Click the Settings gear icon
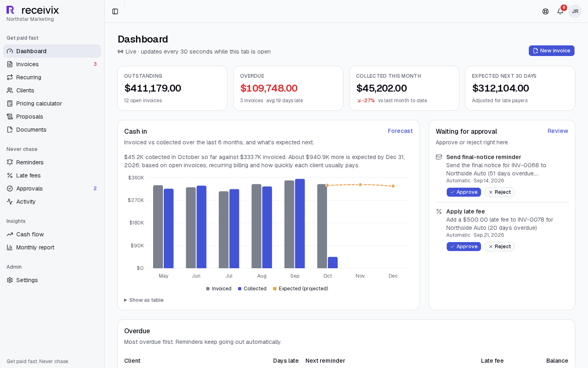Screen dimensions: 588x368 (x=10, y=280)
